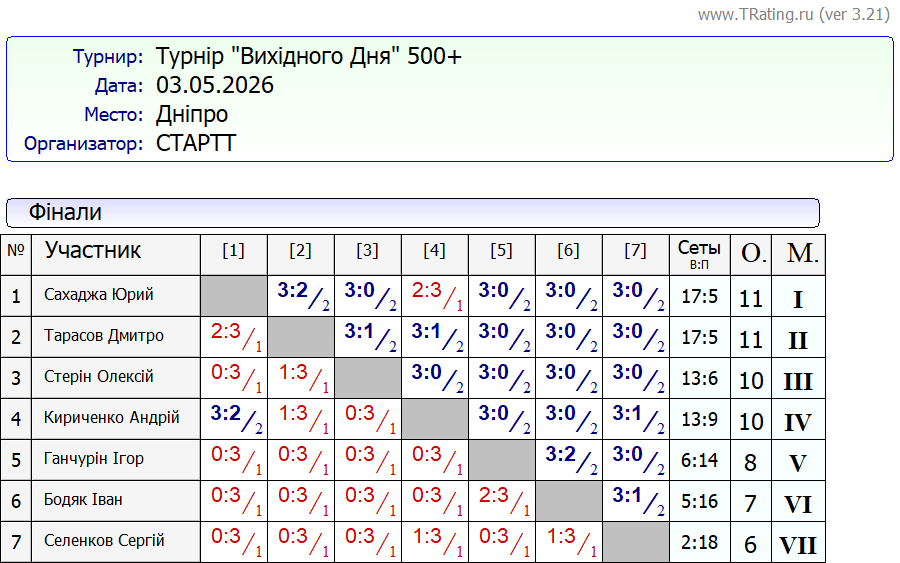
Task: Click player name Сахаджа Юрий
Action: [99, 294]
